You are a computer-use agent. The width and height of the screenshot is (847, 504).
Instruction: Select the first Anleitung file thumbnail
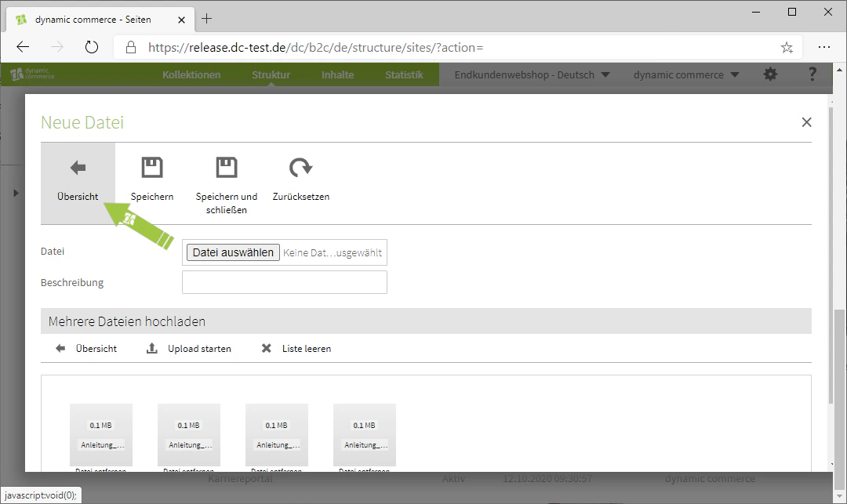(x=101, y=435)
